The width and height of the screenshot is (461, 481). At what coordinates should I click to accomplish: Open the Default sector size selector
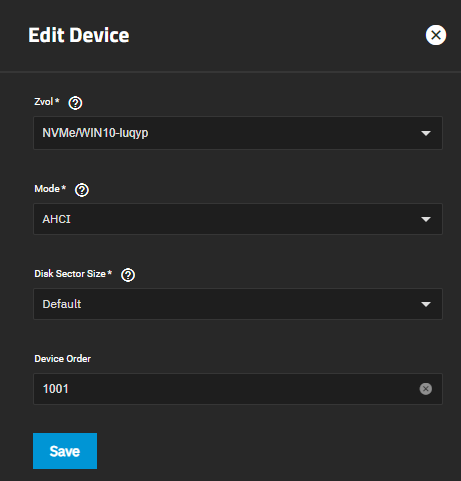(x=238, y=304)
